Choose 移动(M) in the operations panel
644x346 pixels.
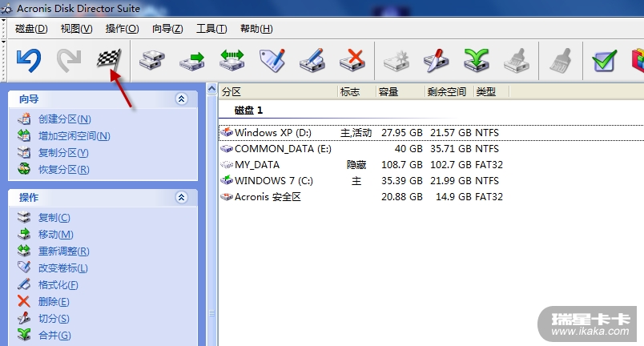click(55, 235)
